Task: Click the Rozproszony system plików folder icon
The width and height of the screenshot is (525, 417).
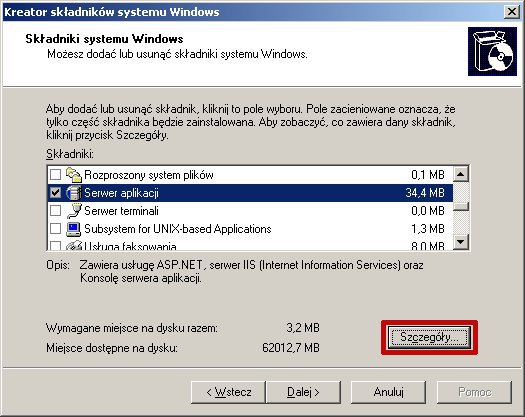Action: [x=74, y=175]
